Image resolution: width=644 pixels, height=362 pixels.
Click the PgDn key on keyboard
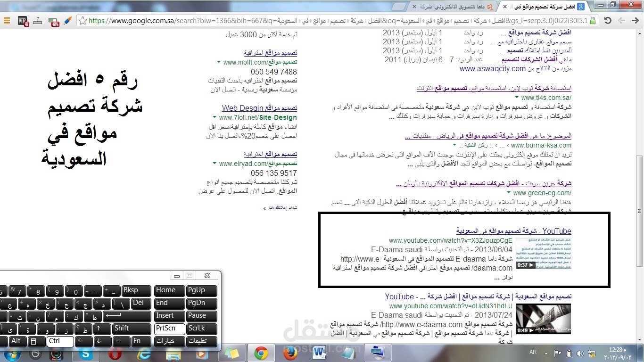tap(202, 303)
